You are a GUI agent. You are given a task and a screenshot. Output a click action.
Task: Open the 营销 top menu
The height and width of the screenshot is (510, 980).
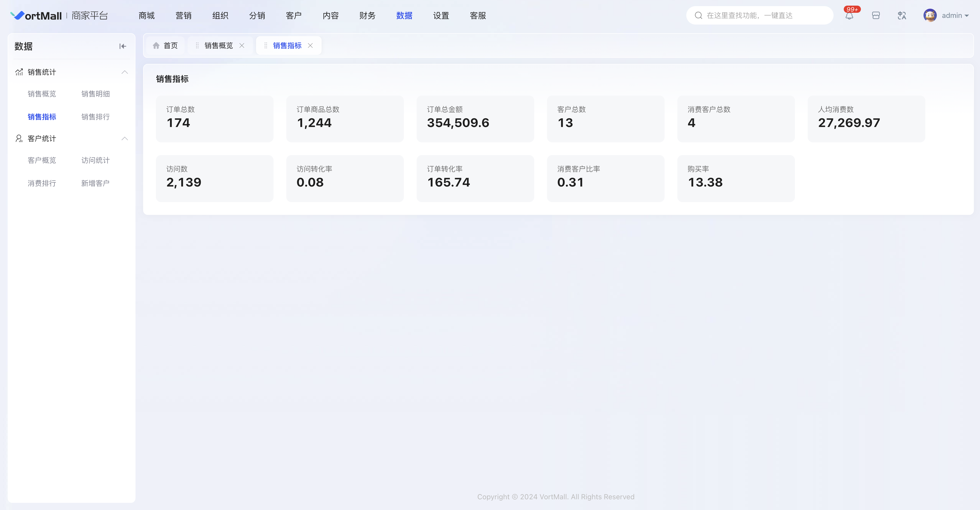point(183,16)
